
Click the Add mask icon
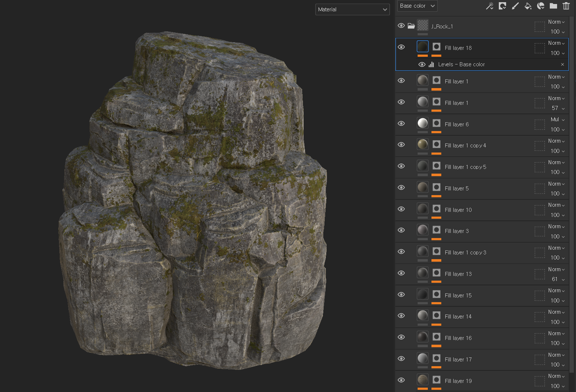(502, 6)
